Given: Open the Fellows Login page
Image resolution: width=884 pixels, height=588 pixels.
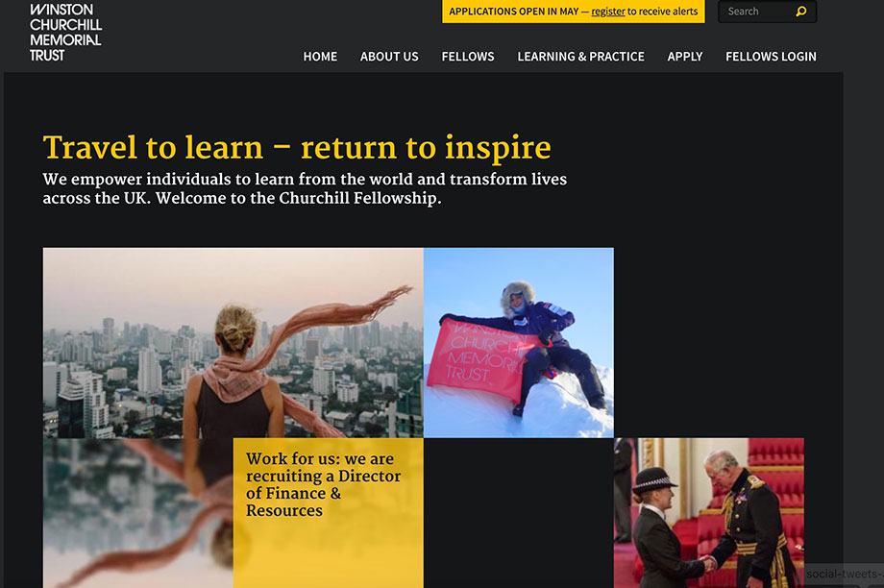Looking at the screenshot, I should coord(771,57).
